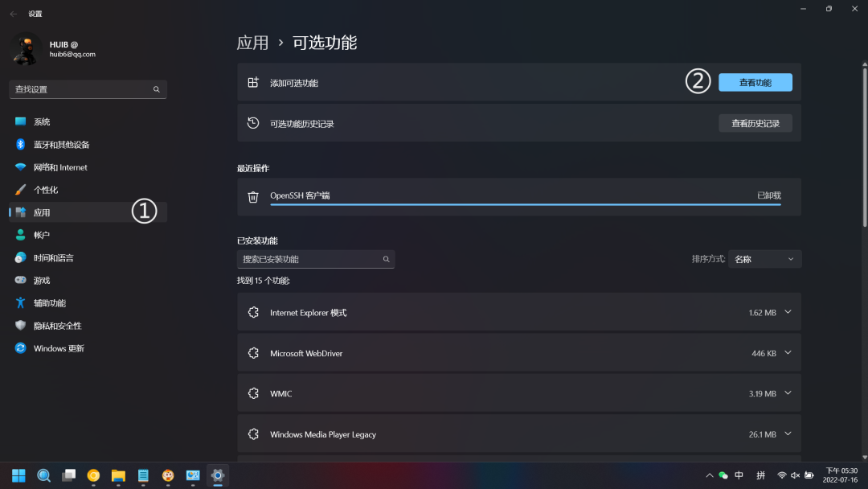Click the Microsoft WebDriver feature icon

(253, 353)
